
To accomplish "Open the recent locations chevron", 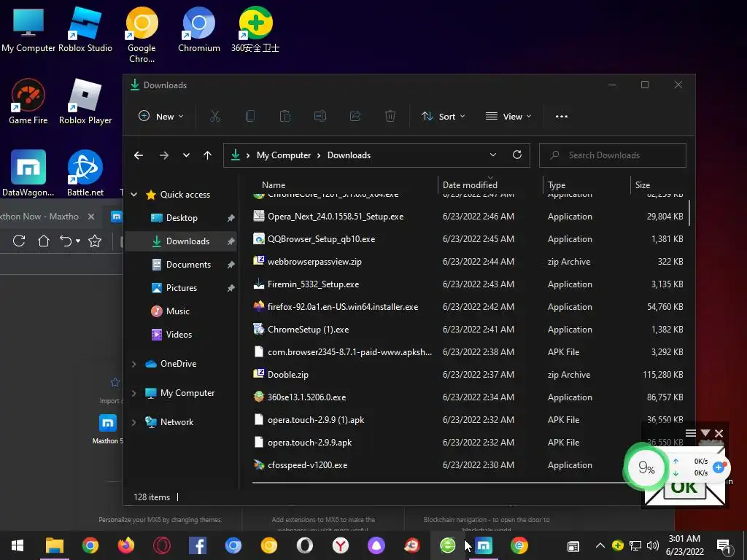I will point(186,155).
